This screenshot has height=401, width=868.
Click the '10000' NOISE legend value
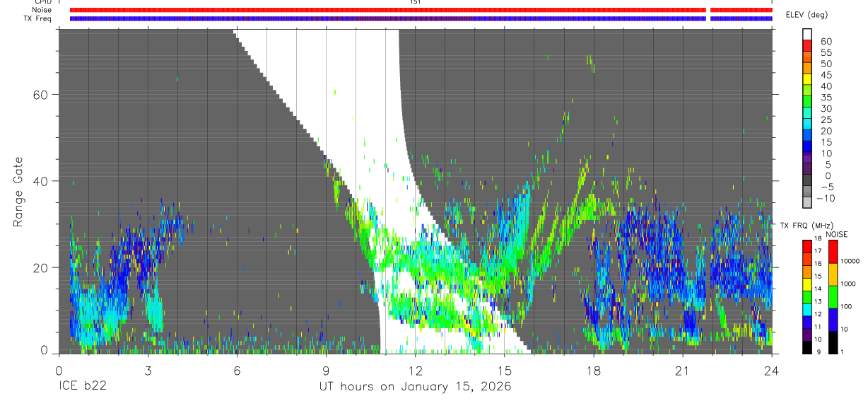click(850, 261)
